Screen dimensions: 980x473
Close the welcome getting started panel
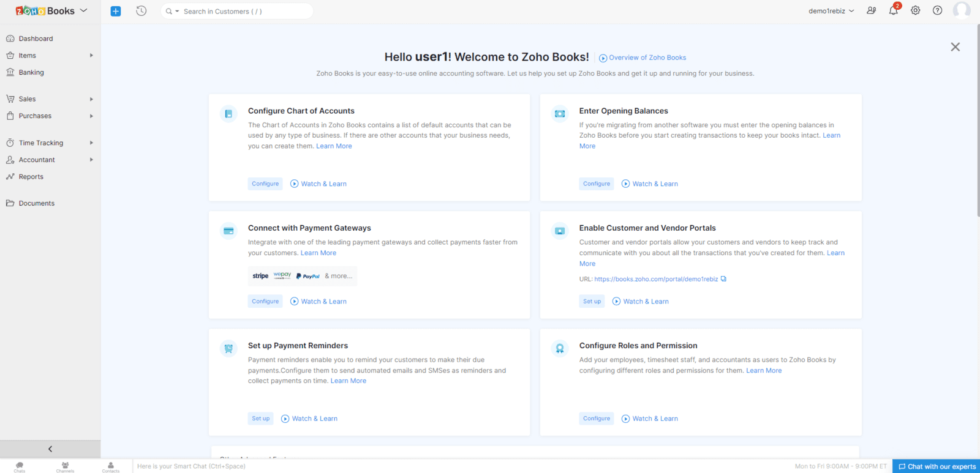955,47
